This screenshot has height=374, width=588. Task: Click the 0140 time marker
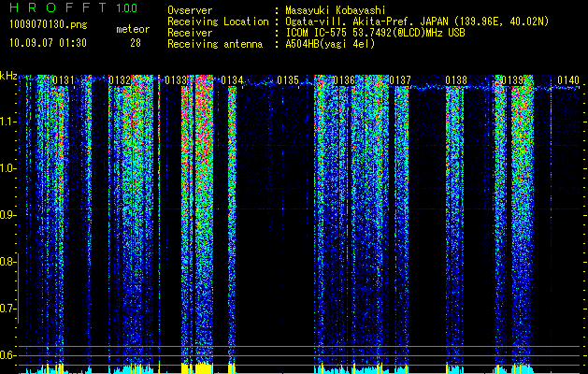[x=568, y=80]
